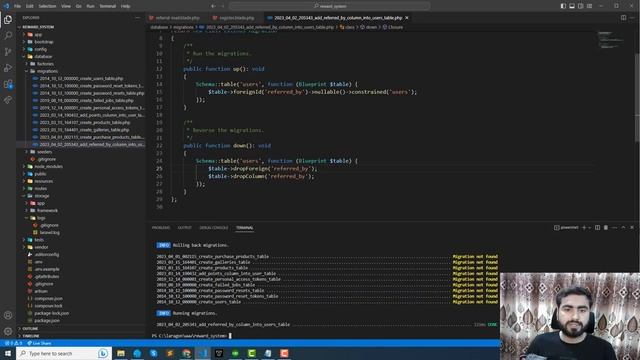
Task: Switch to the Problems panel tab
Action: click(x=161, y=228)
